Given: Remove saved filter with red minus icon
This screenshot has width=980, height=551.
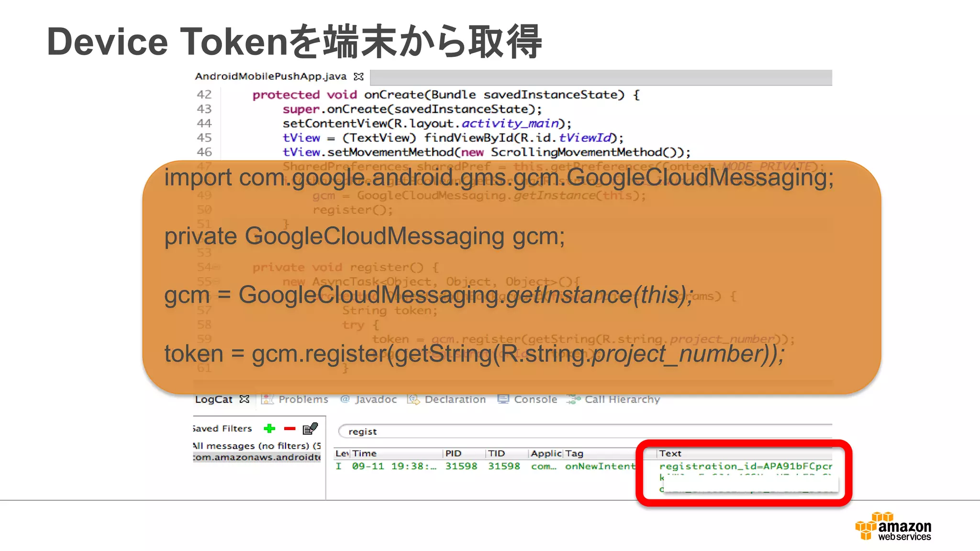Looking at the screenshot, I should (x=290, y=429).
